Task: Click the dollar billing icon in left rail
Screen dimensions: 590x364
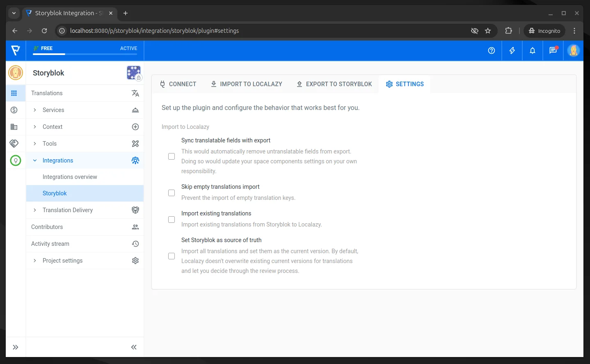Action: tap(14, 110)
